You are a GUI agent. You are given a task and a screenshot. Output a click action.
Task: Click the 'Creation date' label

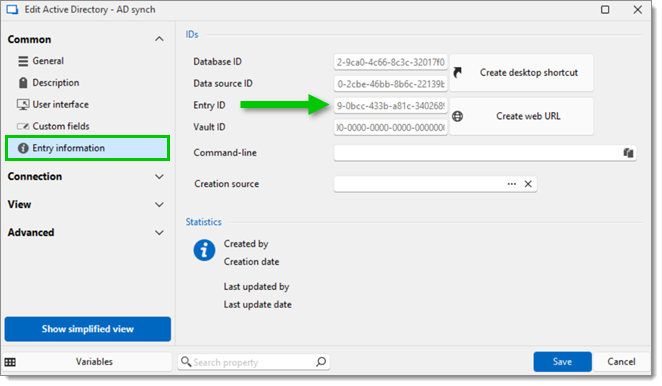click(x=252, y=262)
